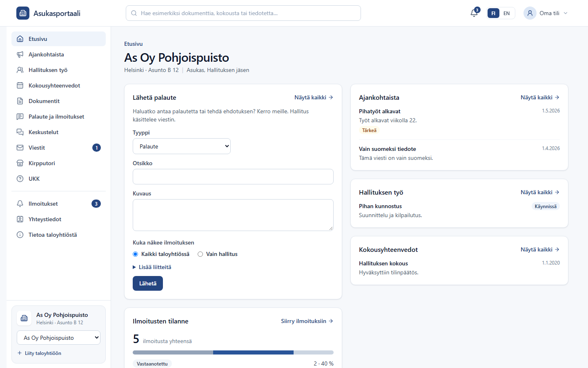This screenshot has width=588, height=368.
Task: Go to Etusivu in the sidebar
Action: (x=58, y=39)
